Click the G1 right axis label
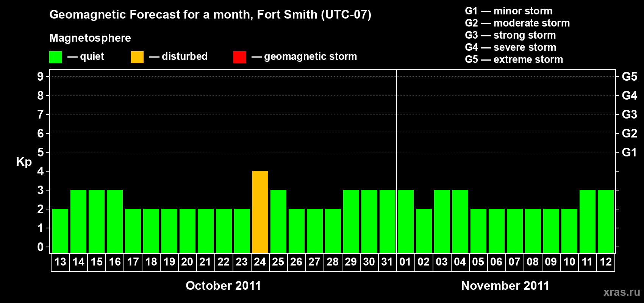644x303 pixels. coord(630,152)
